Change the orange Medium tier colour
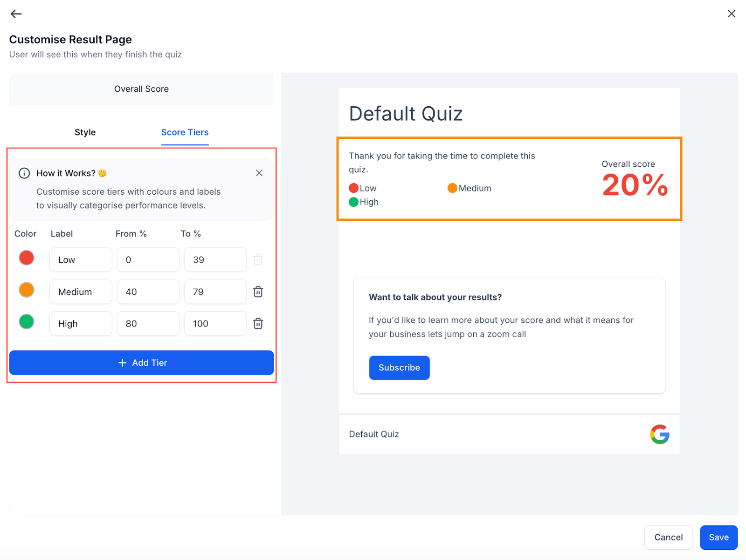Viewport: 746px width, 560px height. [x=27, y=290]
